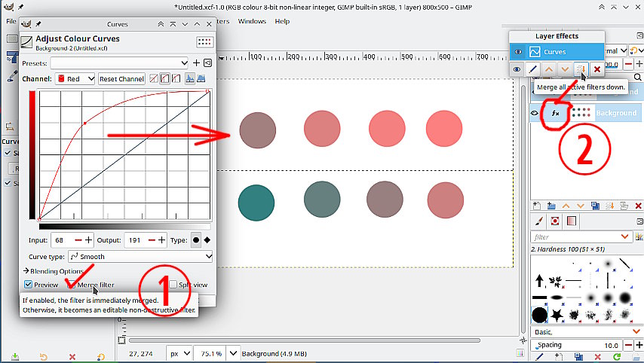The width and height of the screenshot is (644, 363).
Task: Click the Reset Channel button
Action: [121, 79]
